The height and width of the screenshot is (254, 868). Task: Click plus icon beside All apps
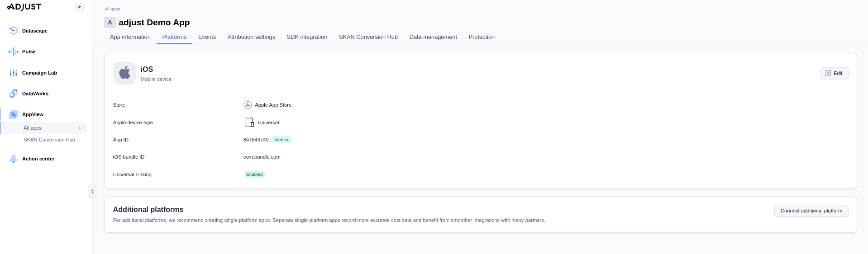pos(80,128)
